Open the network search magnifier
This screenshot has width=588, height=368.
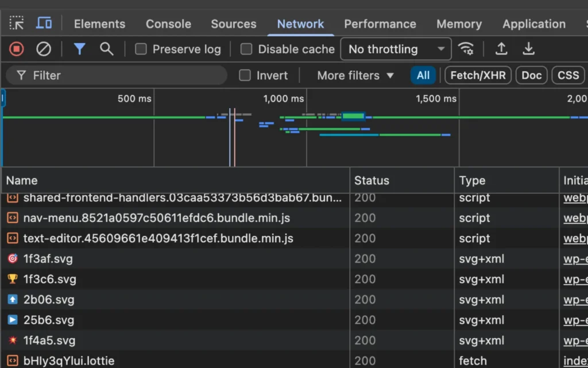coord(106,49)
